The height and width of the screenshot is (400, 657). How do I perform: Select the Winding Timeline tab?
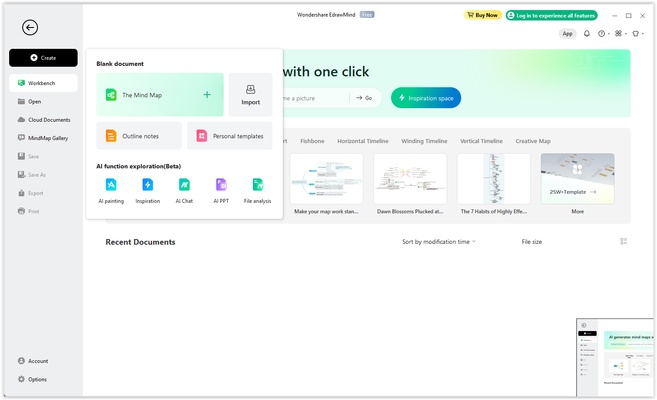coord(424,141)
